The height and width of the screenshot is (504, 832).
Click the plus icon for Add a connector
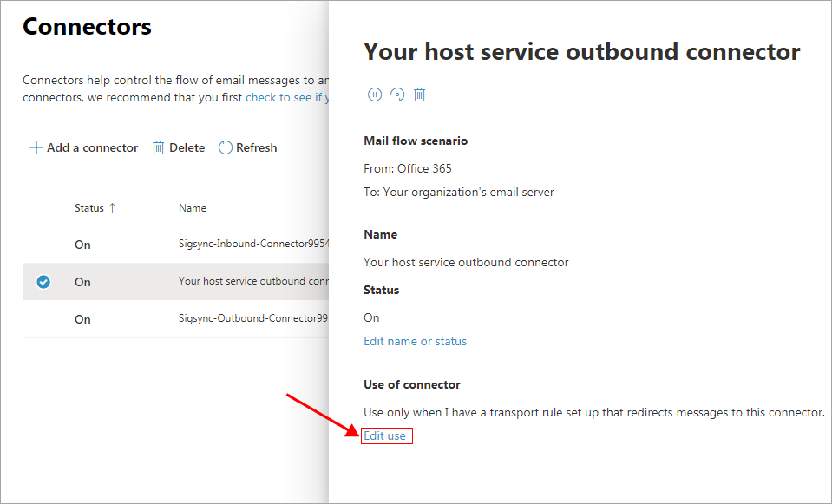(x=36, y=147)
